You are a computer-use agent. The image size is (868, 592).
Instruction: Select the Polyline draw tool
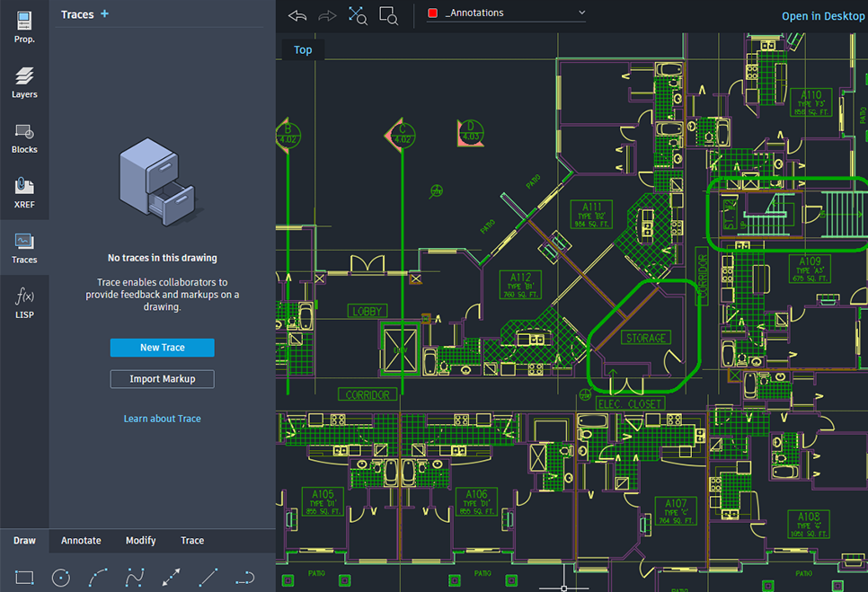[244, 578]
